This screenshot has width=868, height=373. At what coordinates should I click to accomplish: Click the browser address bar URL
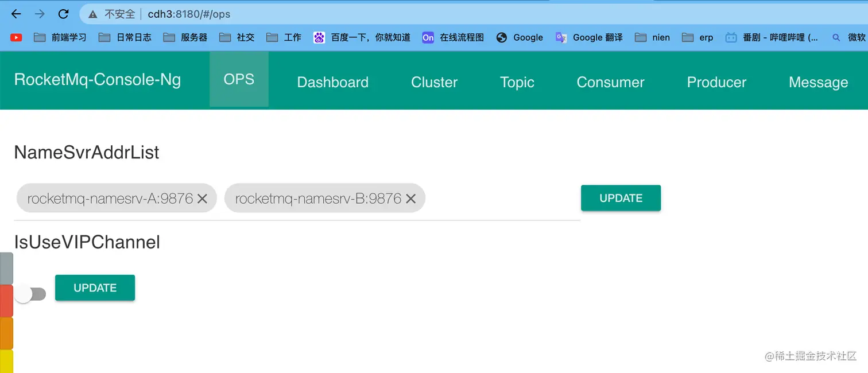pos(189,14)
